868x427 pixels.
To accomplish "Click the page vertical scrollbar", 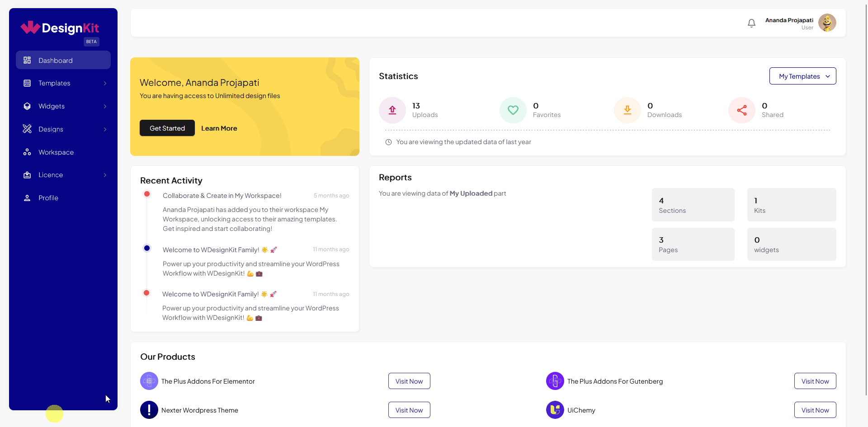I will click(x=866, y=199).
